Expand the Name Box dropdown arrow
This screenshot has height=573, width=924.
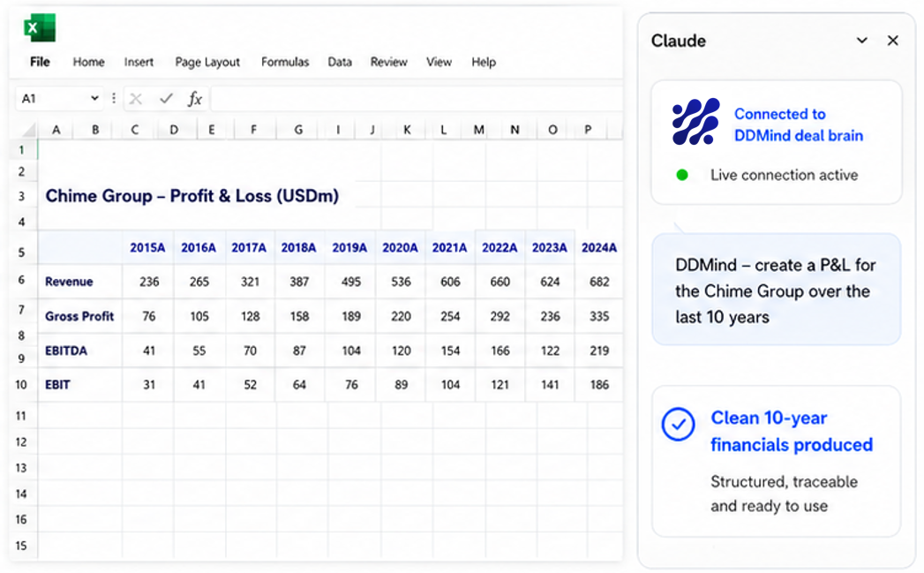click(94, 99)
